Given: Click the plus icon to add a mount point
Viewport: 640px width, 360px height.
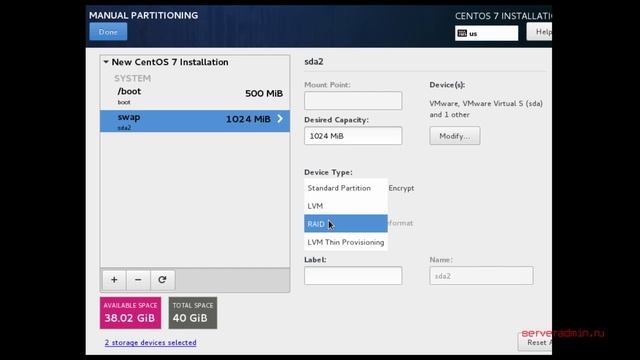Looking at the screenshot, I should tap(114, 280).
